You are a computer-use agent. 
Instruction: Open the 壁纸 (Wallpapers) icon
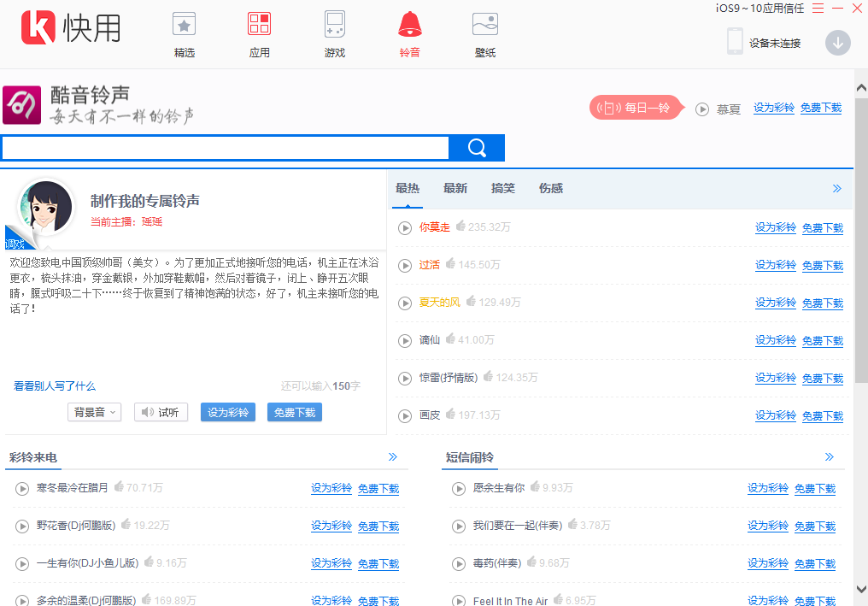click(484, 25)
